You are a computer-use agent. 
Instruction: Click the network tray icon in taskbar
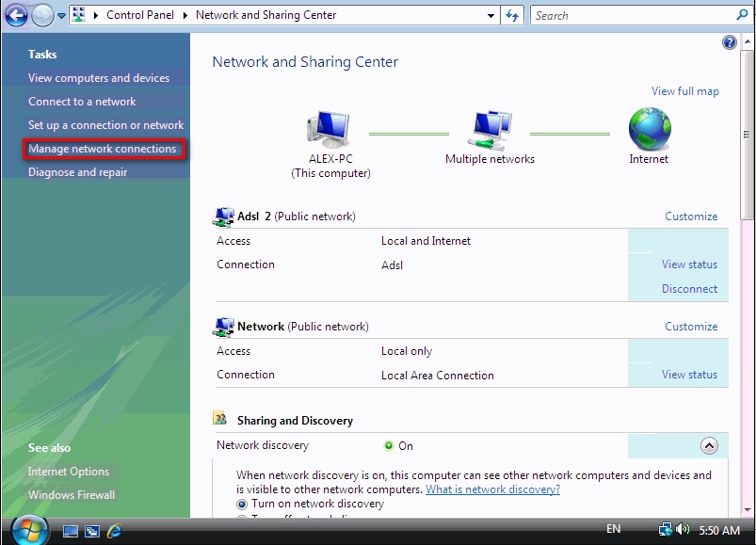point(667,530)
